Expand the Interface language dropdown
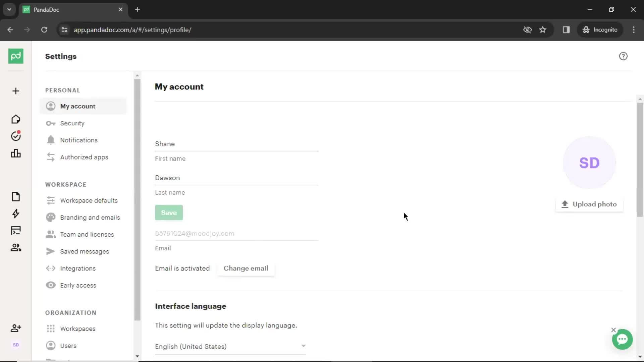Viewport: 644px width, 362px height. 230,347
